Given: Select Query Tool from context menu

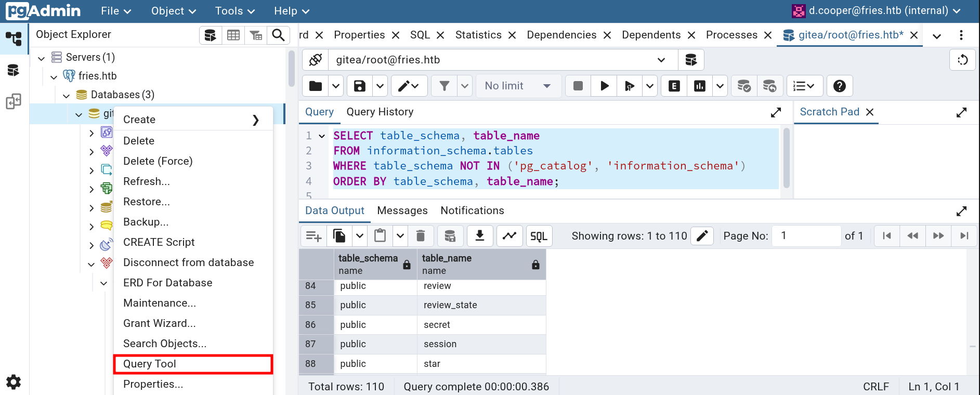Looking at the screenshot, I should click(193, 364).
